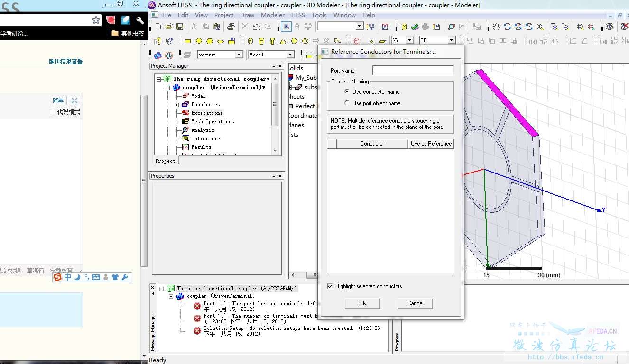Select Mesh Operations in the project tree
This screenshot has width=629, height=364.
[x=213, y=121]
